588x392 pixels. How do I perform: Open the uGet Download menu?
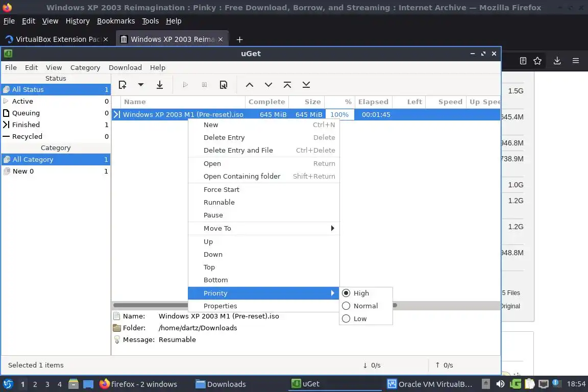[125, 67]
